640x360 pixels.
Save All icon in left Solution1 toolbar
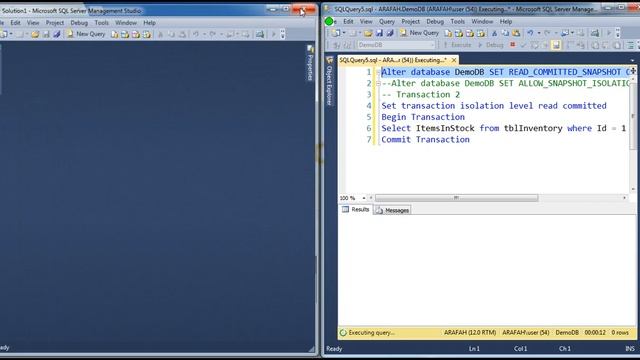pos(57,35)
